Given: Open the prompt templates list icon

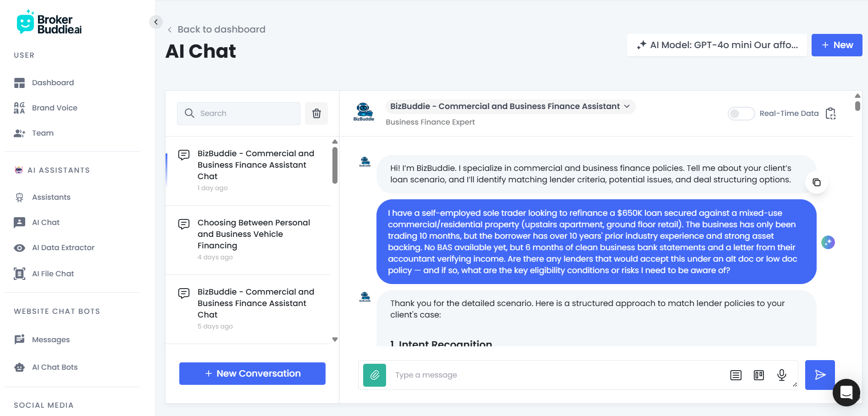Looking at the screenshot, I should [x=735, y=375].
